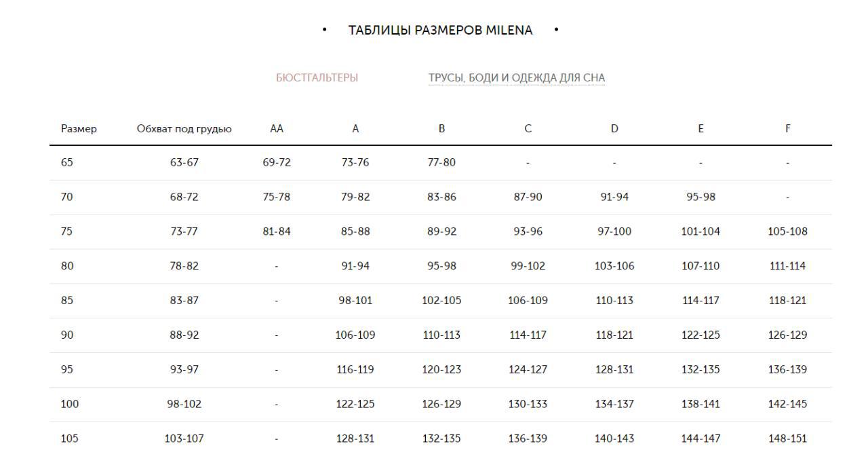Viewport: 868px width, 465px height.
Task: Select the 98-101 cell for size 85
Action: pos(355,301)
